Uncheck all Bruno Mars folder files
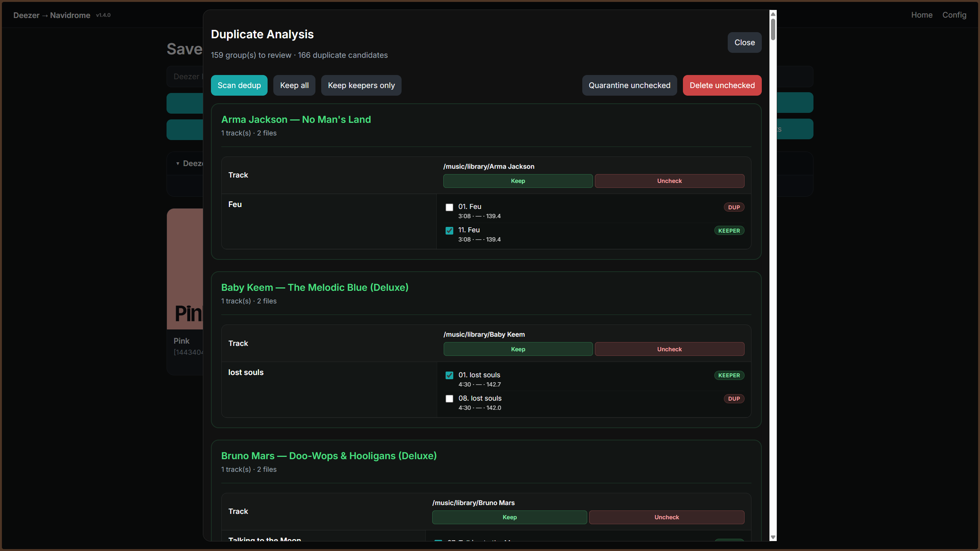This screenshot has height=551, width=980. [667, 517]
